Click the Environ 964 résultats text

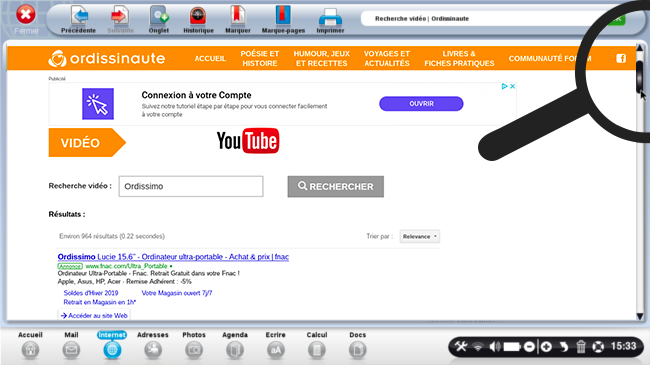[112, 236]
